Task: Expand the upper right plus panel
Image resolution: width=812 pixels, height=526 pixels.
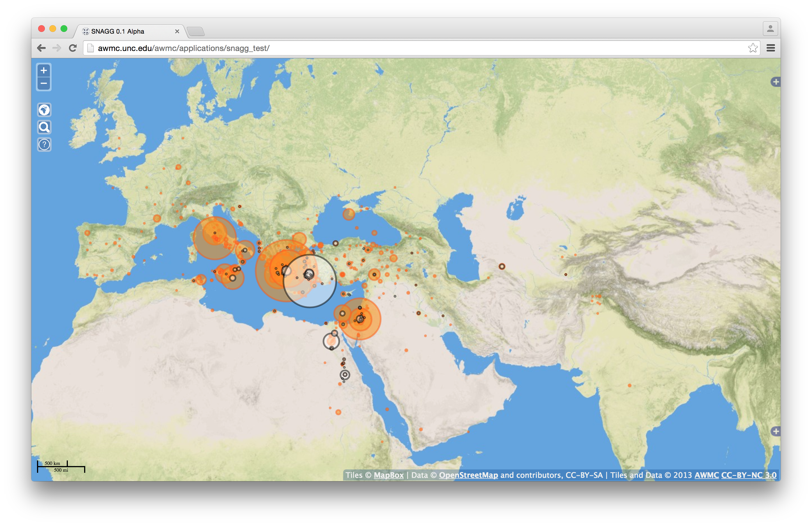Action: click(776, 82)
